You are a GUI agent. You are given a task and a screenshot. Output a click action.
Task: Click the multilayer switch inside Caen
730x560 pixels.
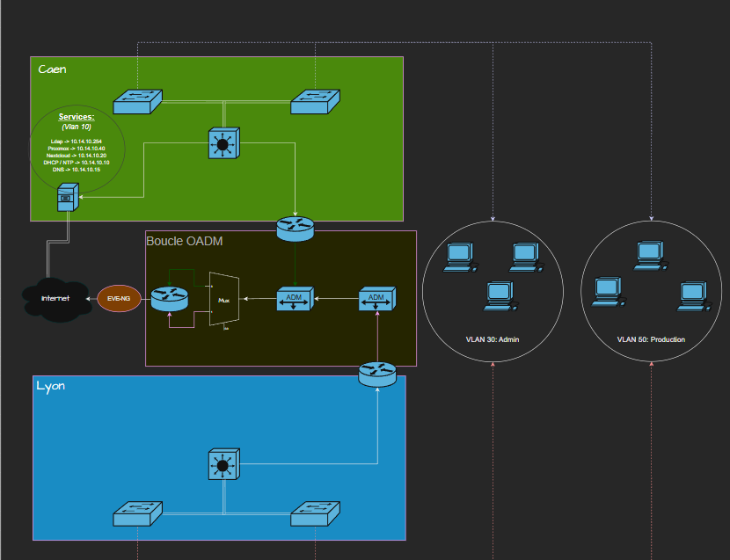click(223, 143)
